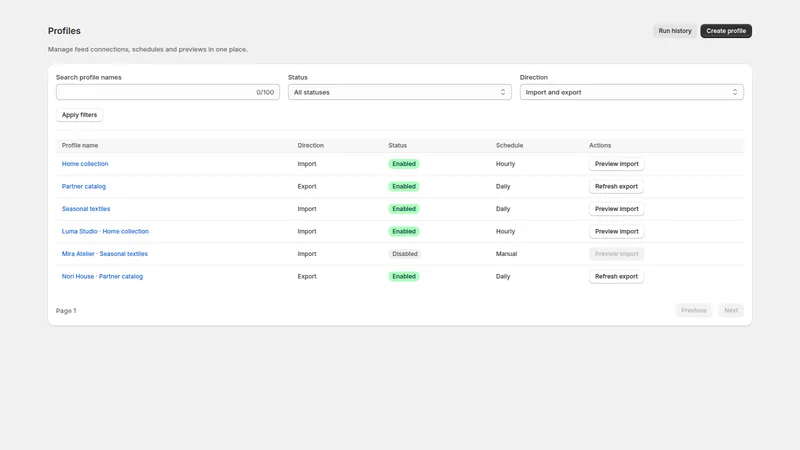
Task: Click Enabled badge in Partner catalog row
Action: click(x=404, y=186)
